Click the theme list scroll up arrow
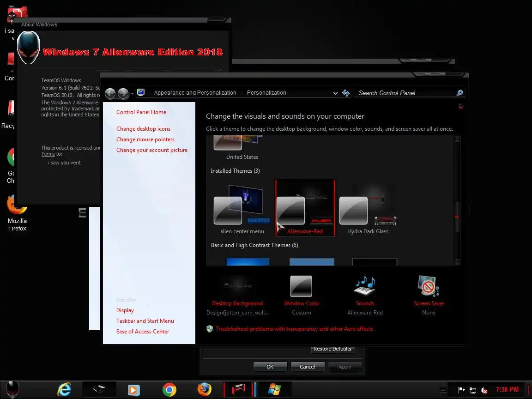532x399 pixels. click(457, 139)
